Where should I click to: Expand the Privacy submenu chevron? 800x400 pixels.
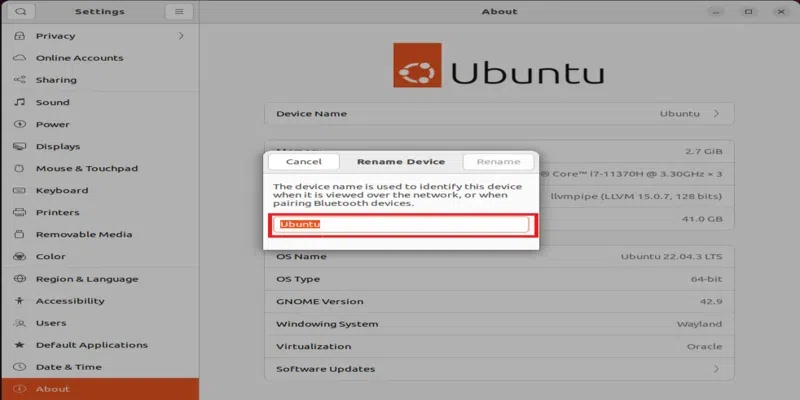pos(181,36)
